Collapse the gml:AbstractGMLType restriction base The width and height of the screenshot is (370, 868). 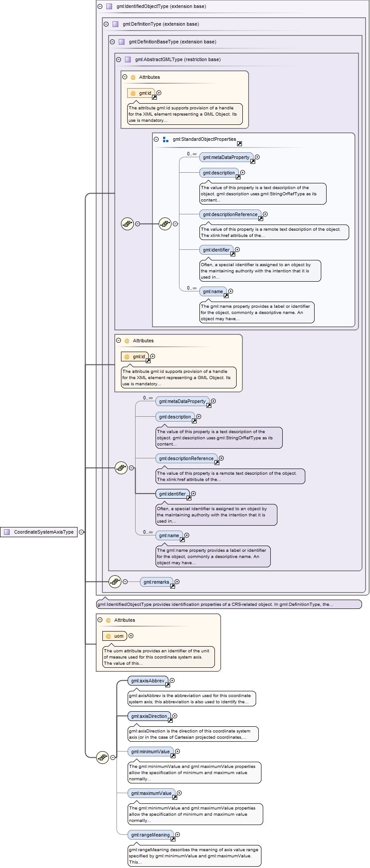point(118,59)
